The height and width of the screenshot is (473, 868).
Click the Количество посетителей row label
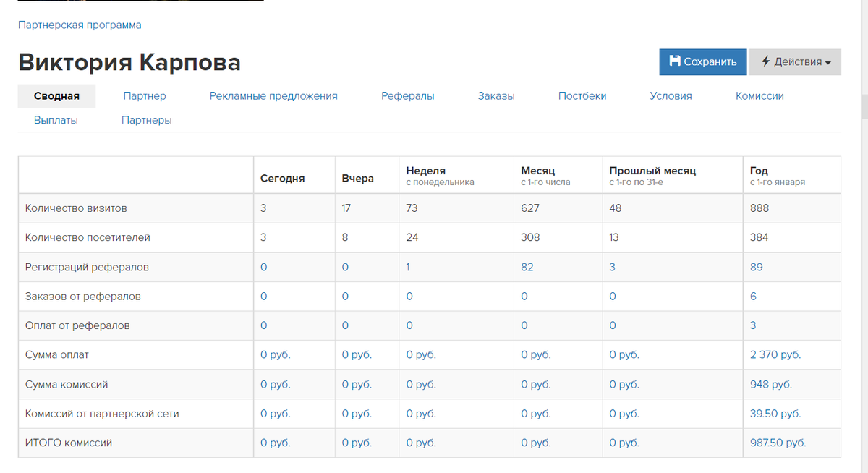[88, 237]
